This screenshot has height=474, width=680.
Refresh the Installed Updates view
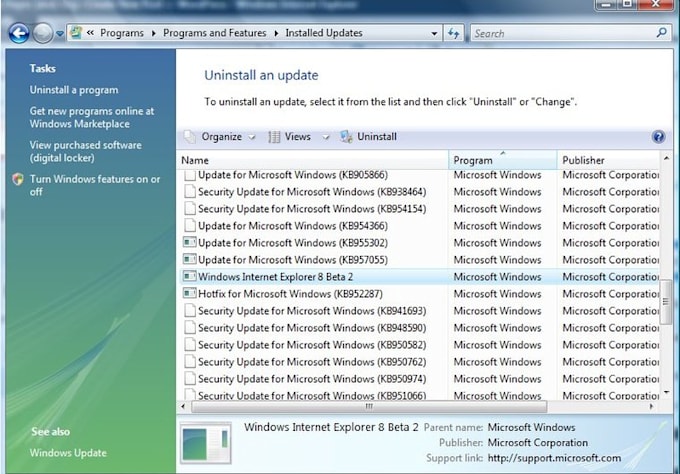click(x=454, y=33)
